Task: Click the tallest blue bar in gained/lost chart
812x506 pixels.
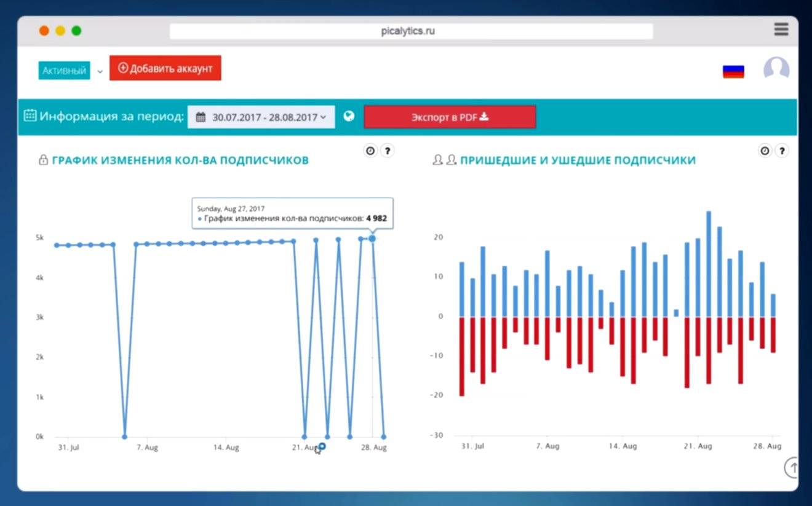Action: [709, 264]
